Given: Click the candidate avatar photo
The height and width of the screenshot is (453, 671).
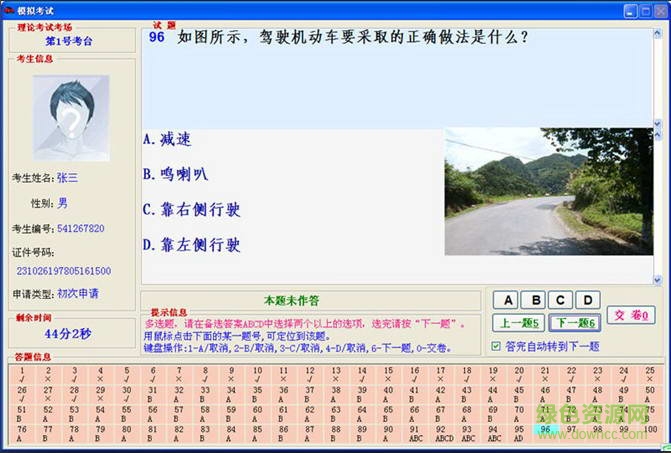Looking at the screenshot, I should pos(71,118).
